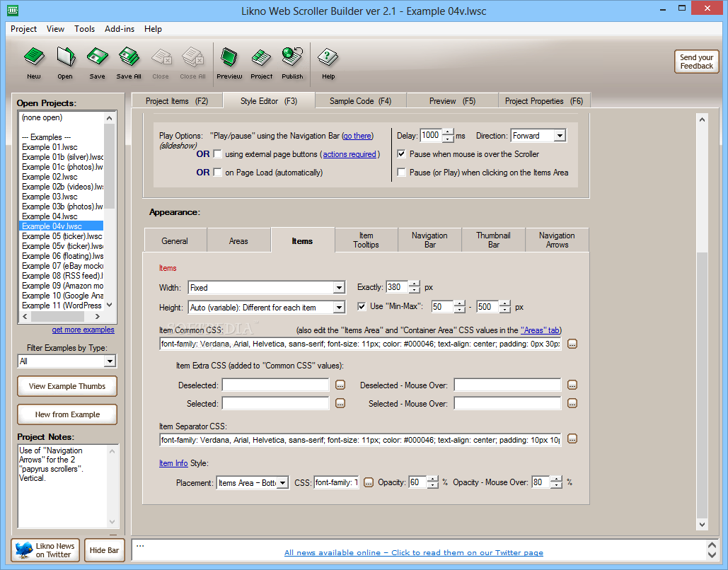Image resolution: width=728 pixels, height=570 pixels.
Task: Open the Height dropdown
Action: tap(340, 308)
